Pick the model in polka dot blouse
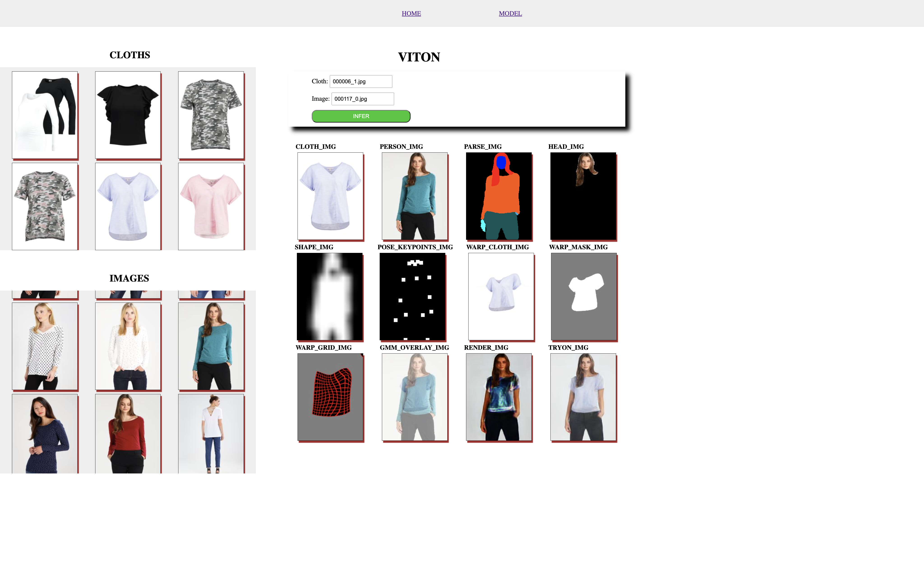The image size is (924, 578). tap(45, 346)
